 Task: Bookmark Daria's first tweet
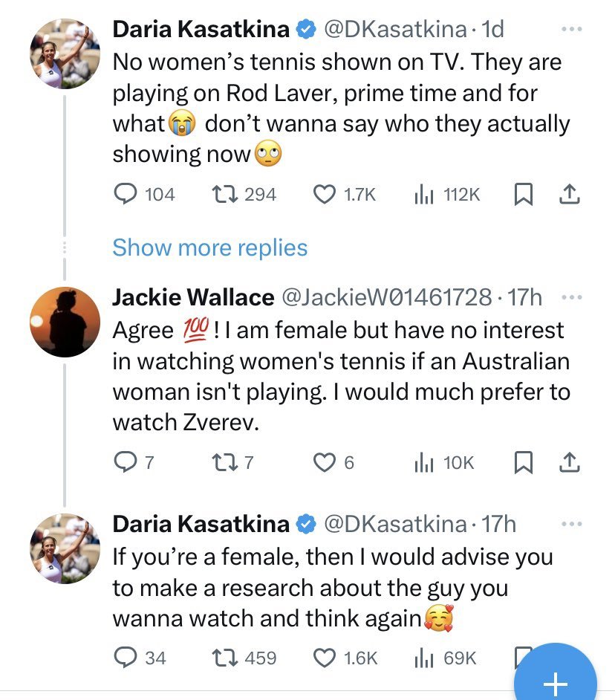pyautogui.click(x=523, y=195)
